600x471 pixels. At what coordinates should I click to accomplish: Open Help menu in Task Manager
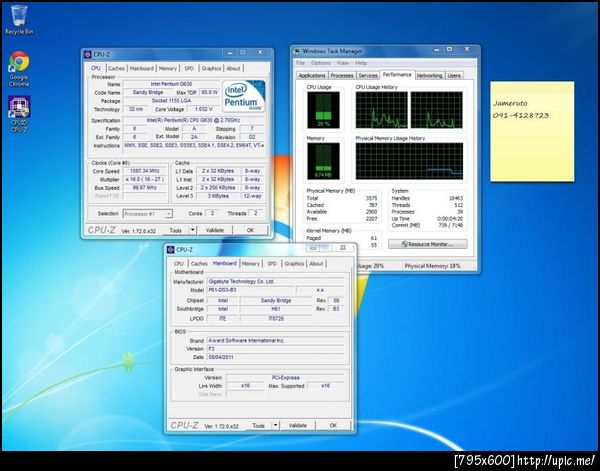click(361, 63)
